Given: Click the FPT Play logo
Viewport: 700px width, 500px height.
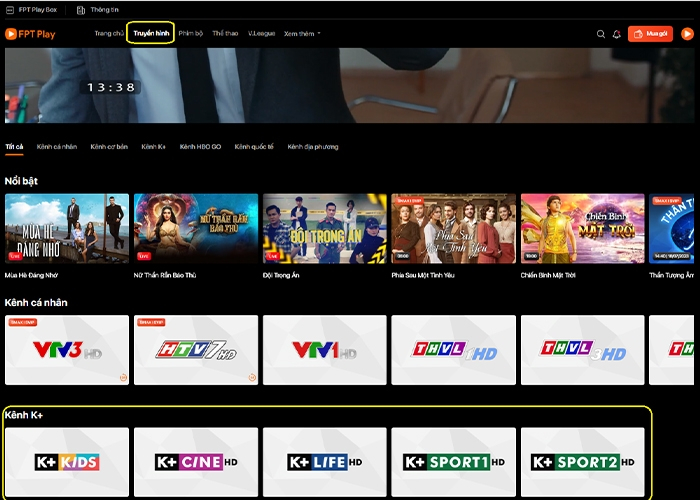Looking at the screenshot, I should (30, 34).
